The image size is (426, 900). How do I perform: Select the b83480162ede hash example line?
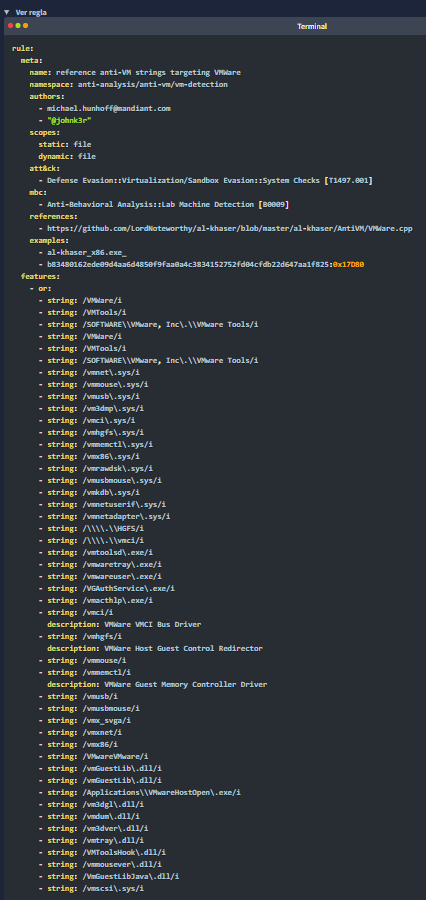202,265
